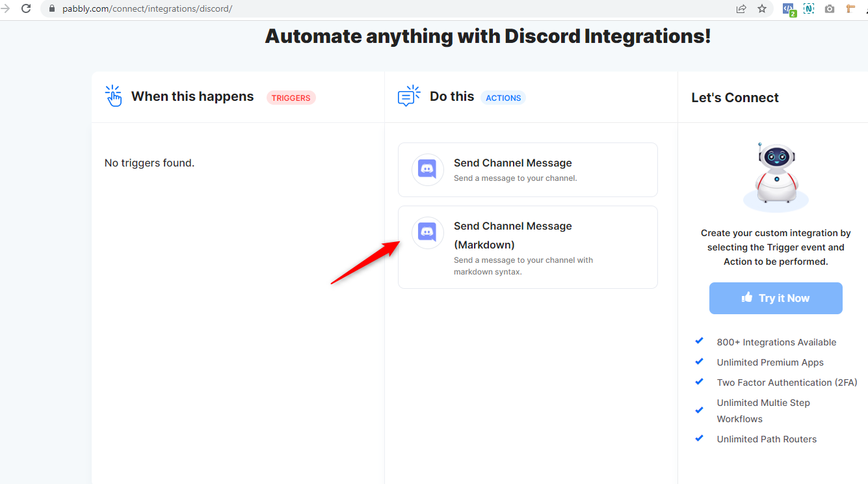Click the thumbs-up icon on Try it Now

point(747,298)
